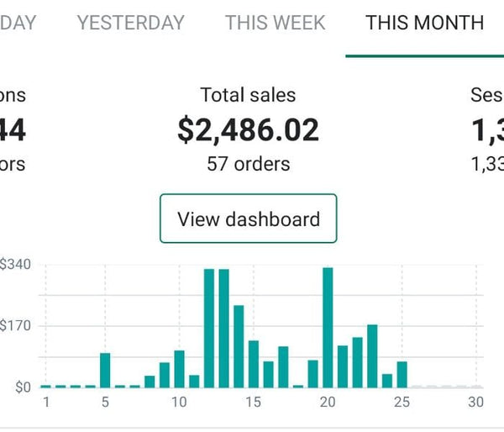Click the 57 orders text
This screenshot has height=432, width=504.
tap(248, 164)
